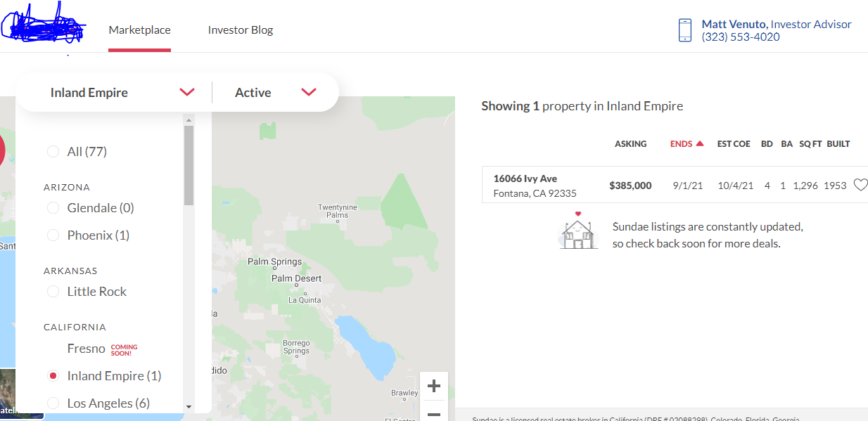This screenshot has height=421, width=868.
Task: Select the All (77) radio option
Action: 53,151
